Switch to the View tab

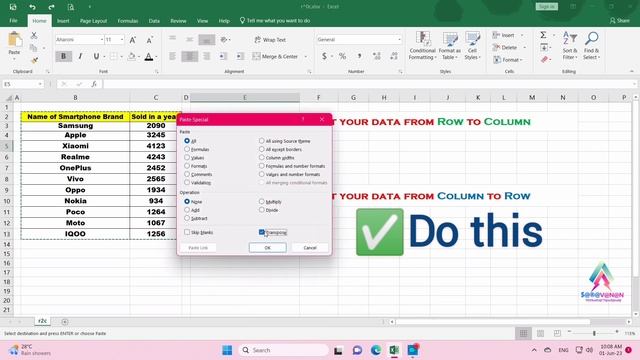(x=202, y=20)
